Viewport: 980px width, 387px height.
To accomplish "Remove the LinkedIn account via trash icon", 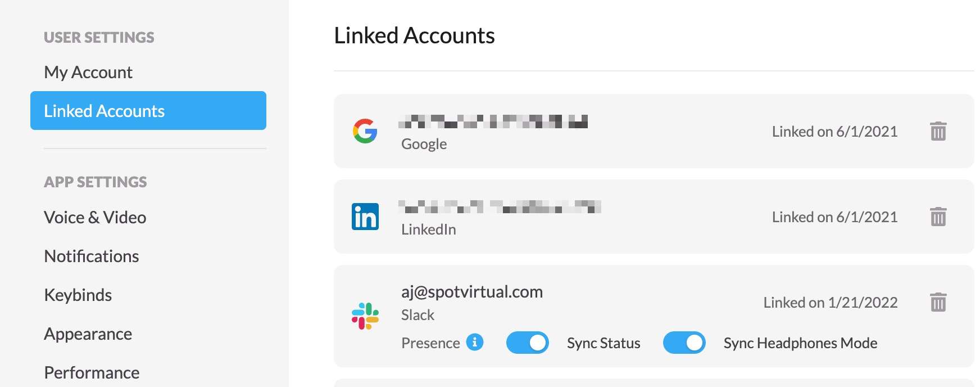I will [938, 217].
